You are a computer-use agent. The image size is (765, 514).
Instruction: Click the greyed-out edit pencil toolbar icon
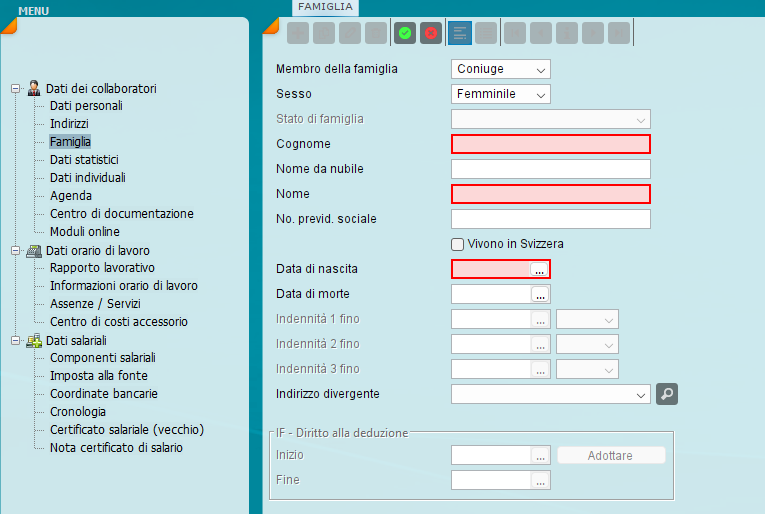[350, 33]
